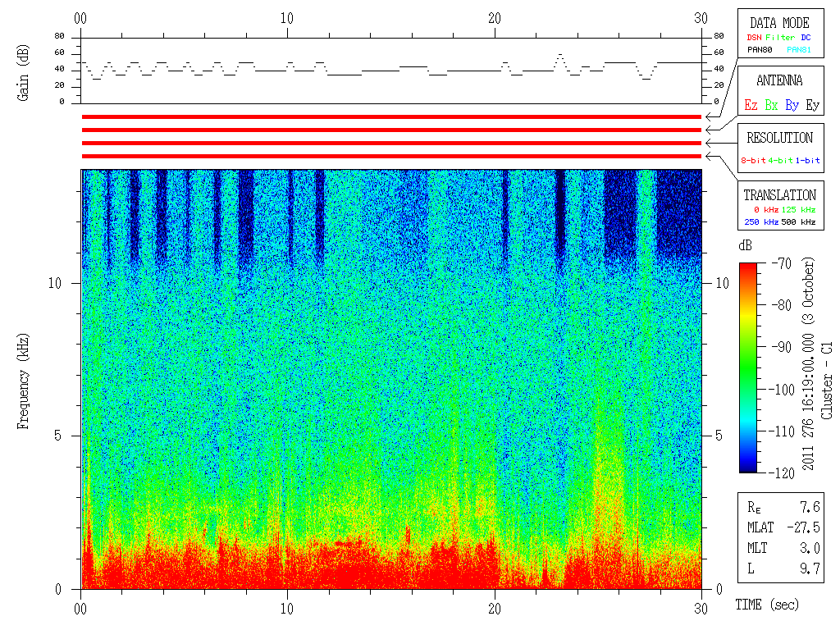Click the L value 9.7

pos(810,569)
